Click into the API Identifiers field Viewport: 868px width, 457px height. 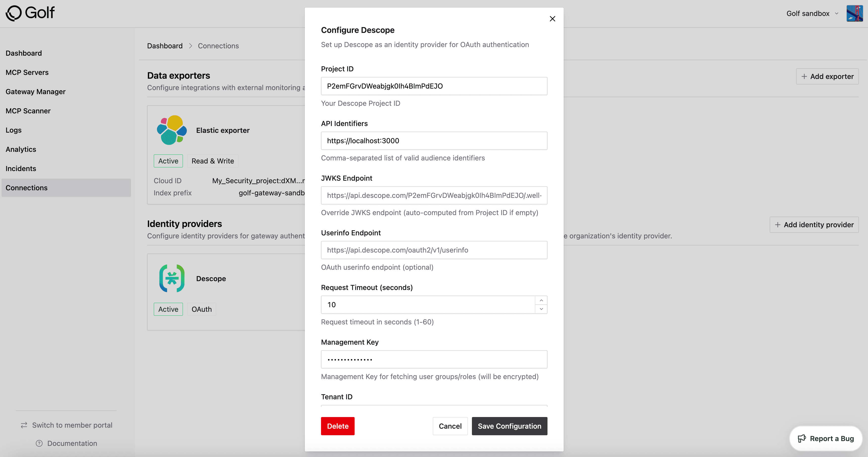(434, 141)
